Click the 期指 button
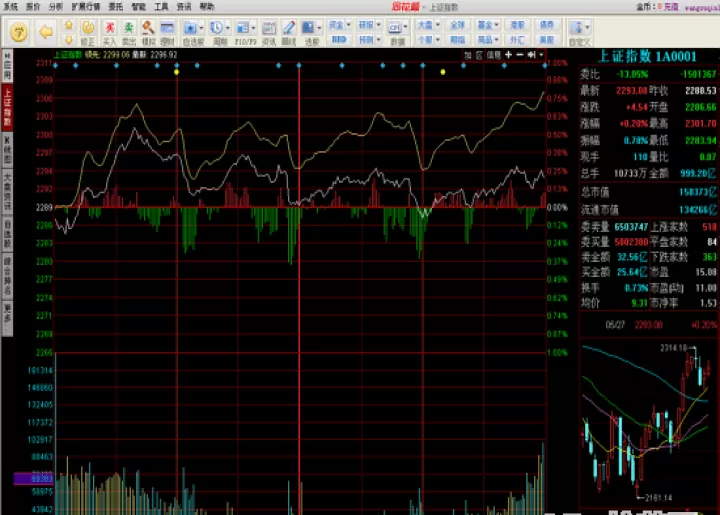The height and width of the screenshot is (515, 720). pyautogui.click(x=457, y=40)
